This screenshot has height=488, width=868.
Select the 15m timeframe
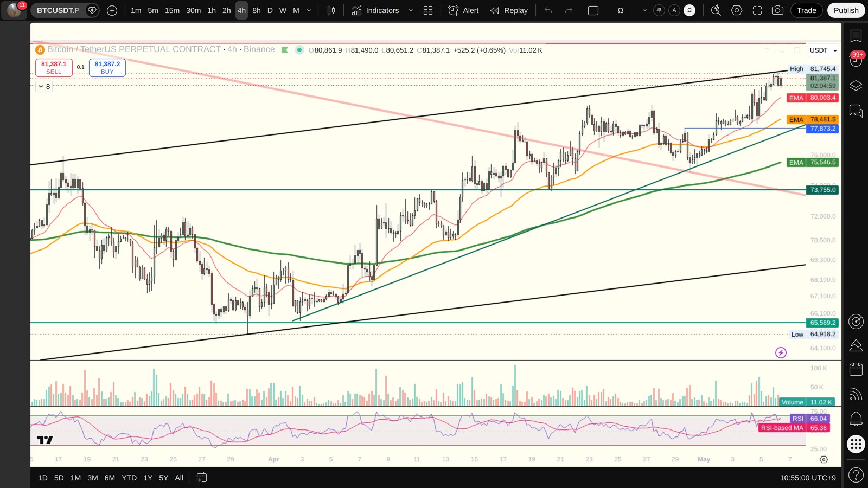[x=172, y=10]
